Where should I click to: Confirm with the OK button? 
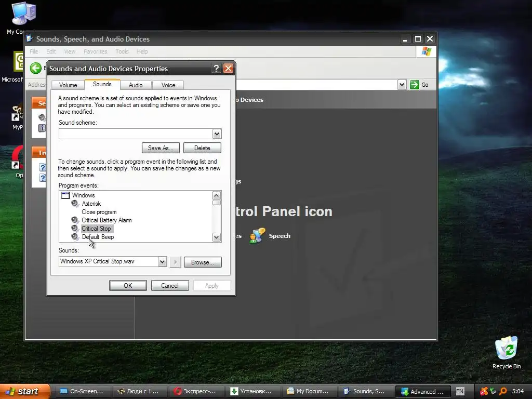128,286
